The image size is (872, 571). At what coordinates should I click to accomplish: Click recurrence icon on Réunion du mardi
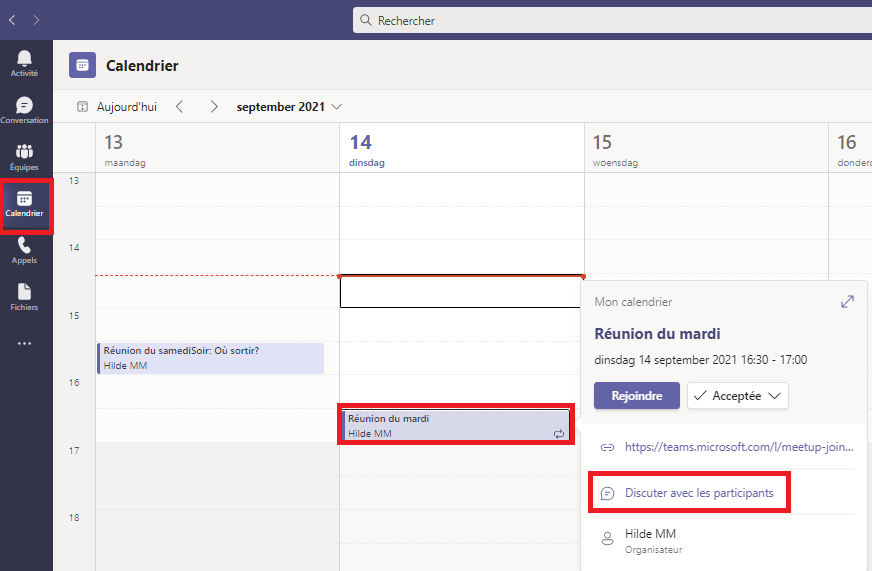click(559, 434)
